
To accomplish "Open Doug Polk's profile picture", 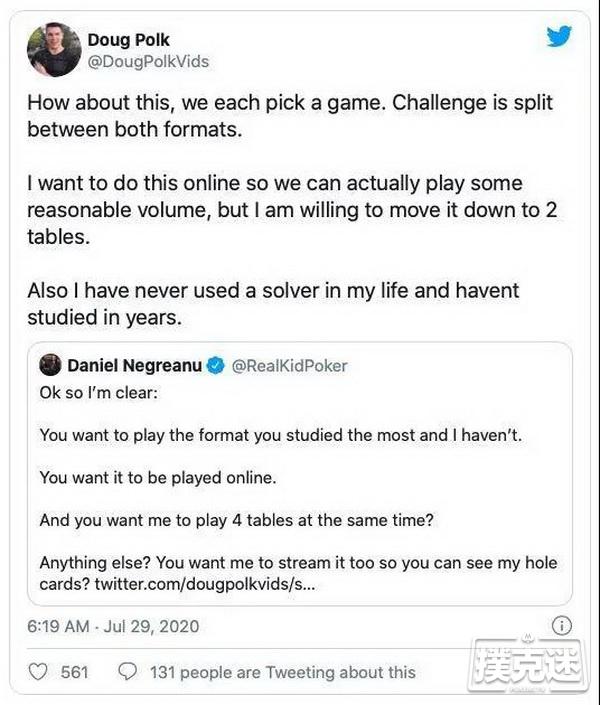I will [x=54, y=50].
